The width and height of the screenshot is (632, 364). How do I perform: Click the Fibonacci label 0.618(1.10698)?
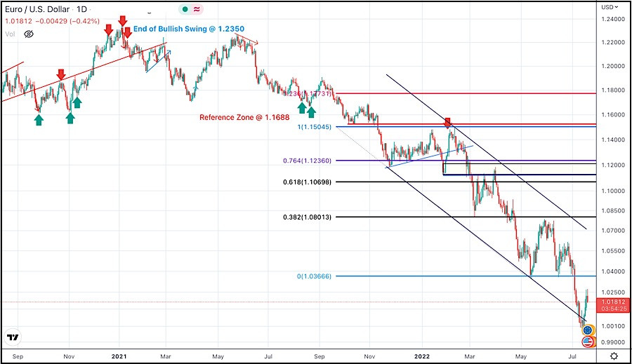point(307,182)
